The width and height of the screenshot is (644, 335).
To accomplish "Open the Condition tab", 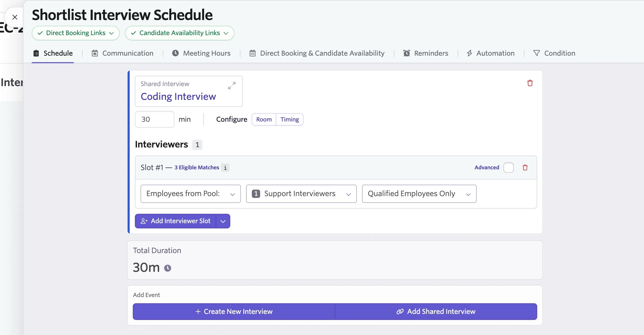I will click(554, 53).
